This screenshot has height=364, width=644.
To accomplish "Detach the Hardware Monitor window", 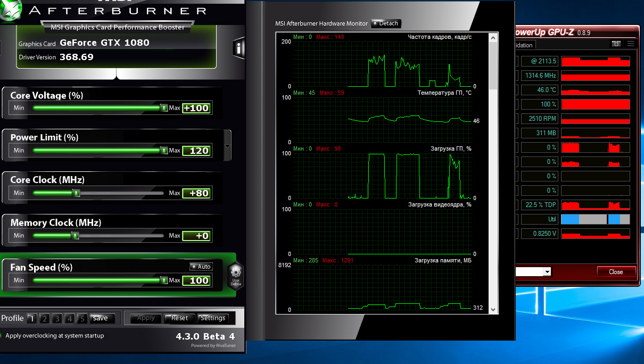I will [385, 23].
